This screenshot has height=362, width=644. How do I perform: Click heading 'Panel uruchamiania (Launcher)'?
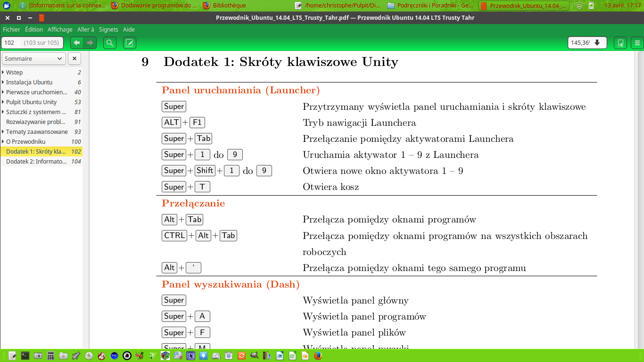point(241,90)
